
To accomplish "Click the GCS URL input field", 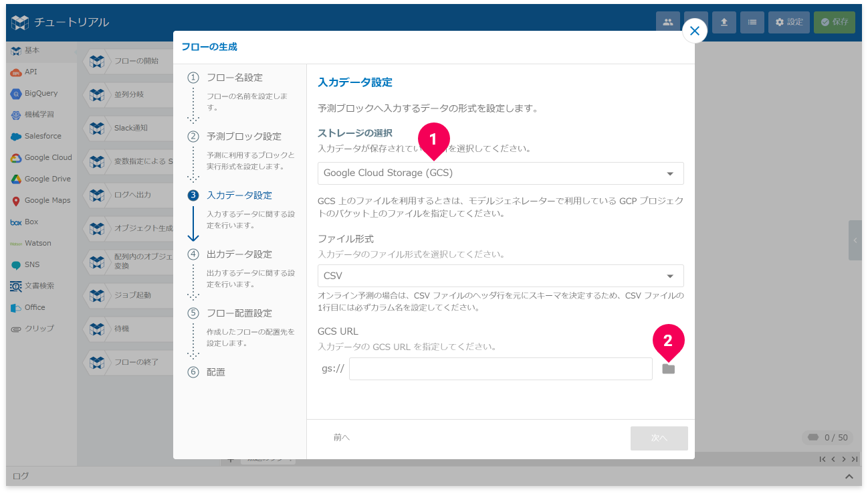I will point(500,369).
